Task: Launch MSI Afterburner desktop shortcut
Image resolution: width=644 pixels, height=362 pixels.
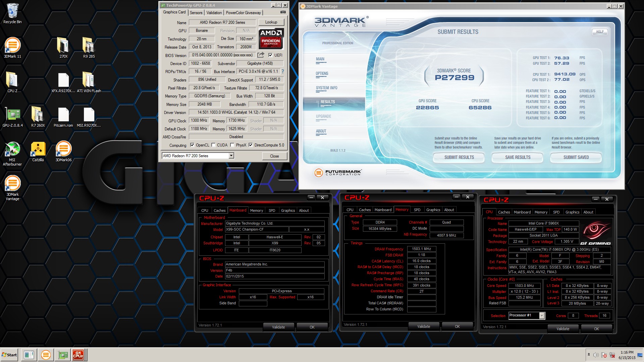Action: pyautogui.click(x=12, y=154)
